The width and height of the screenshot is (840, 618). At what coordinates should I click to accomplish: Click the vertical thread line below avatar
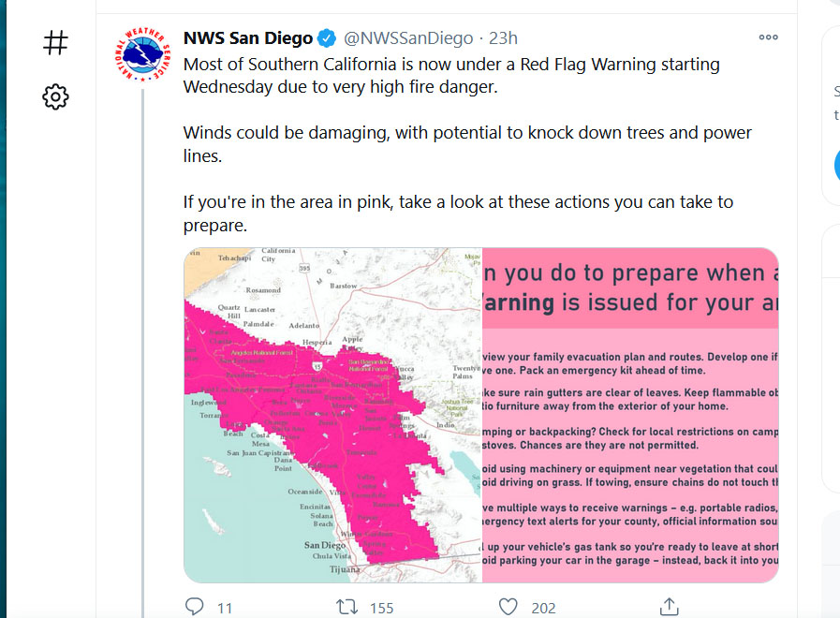pos(142,353)
